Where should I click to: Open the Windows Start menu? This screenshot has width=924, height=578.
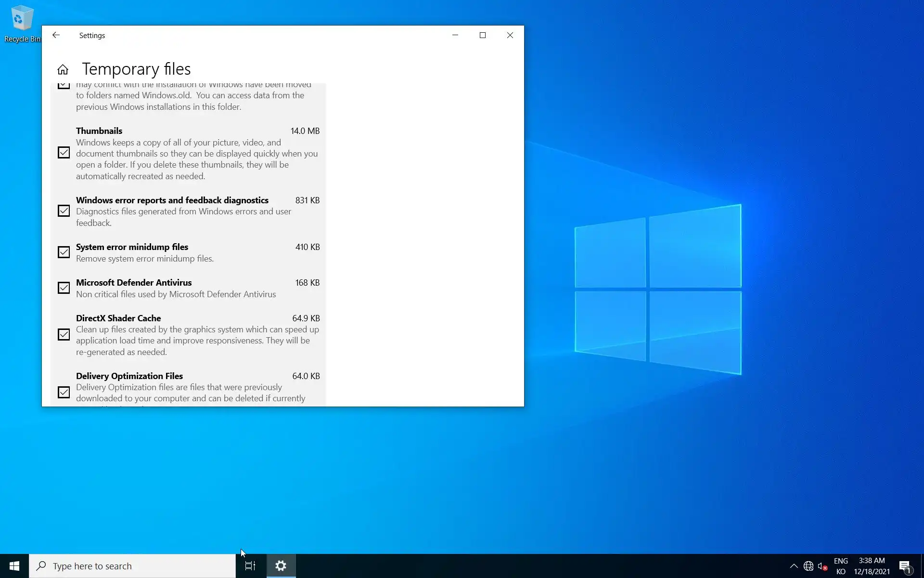[14, 566]
